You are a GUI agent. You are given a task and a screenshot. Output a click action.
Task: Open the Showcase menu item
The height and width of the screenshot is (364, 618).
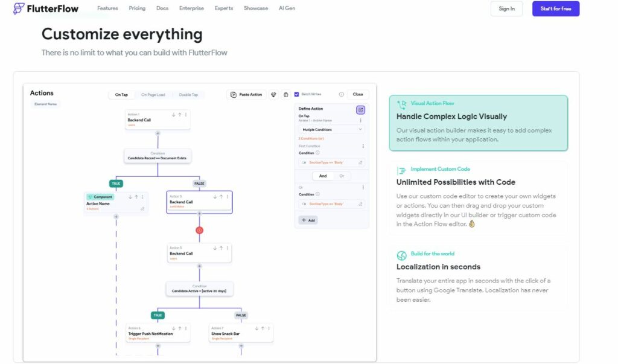pos(256,8)
